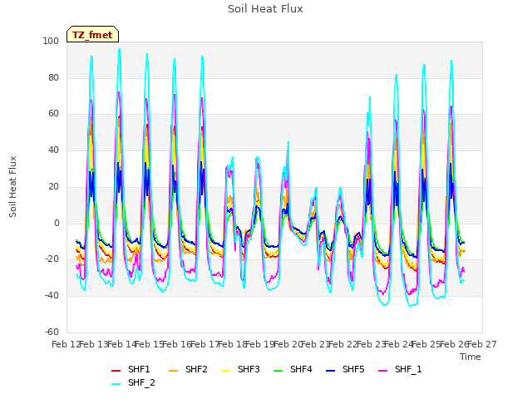The height and width of the screenshot is (399, 532).
Task: Click the Time x-axis label
Action: point(470,357)
